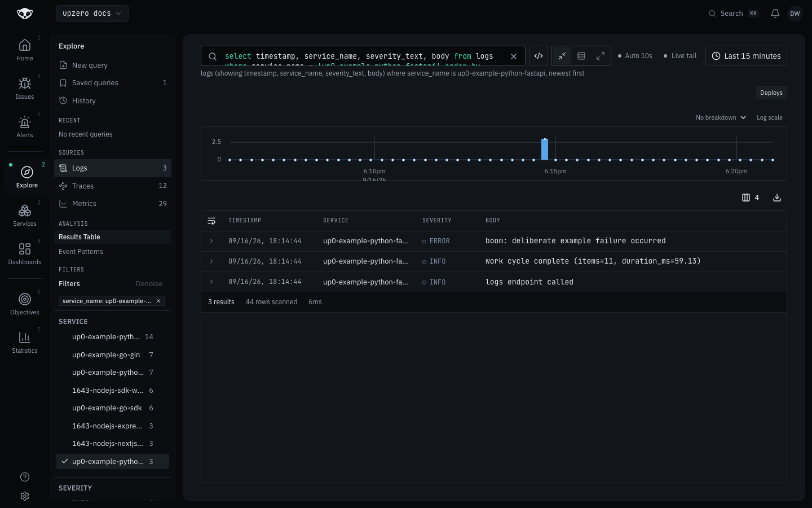812x508 pixels.
Task: Toggle the Denoise filter option
Action: coord(149,284)
